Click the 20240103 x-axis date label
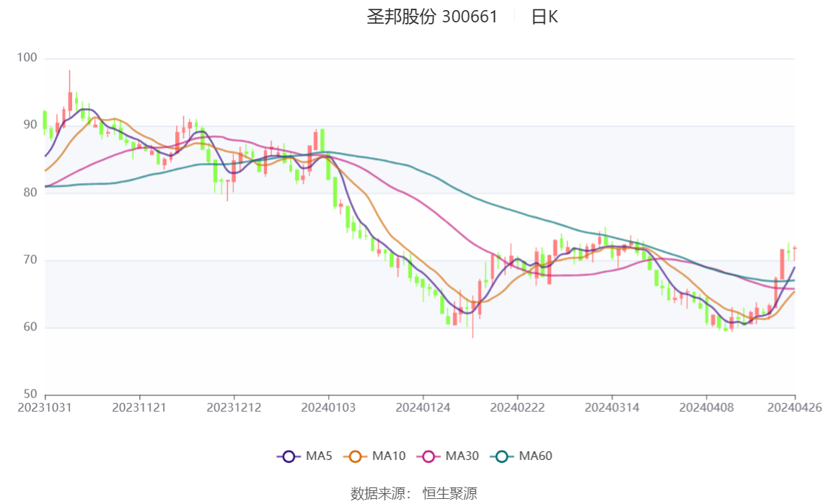 [x=329, y=407]
